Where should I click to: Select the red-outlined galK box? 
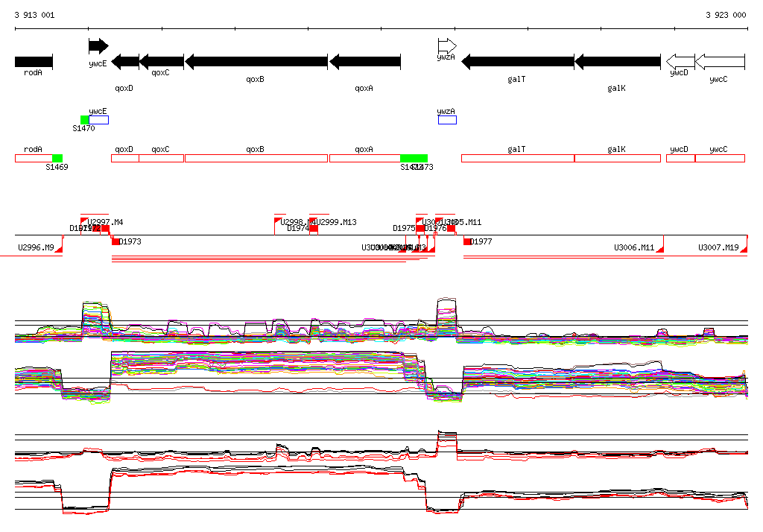(618, 158)
